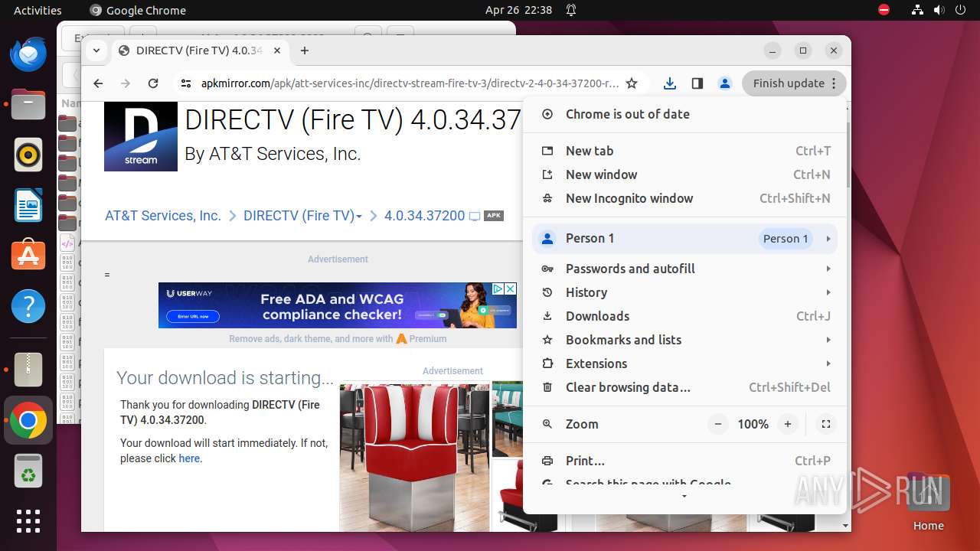Open the volume icon in system tray
980x551 pixels.
point(939,10)
